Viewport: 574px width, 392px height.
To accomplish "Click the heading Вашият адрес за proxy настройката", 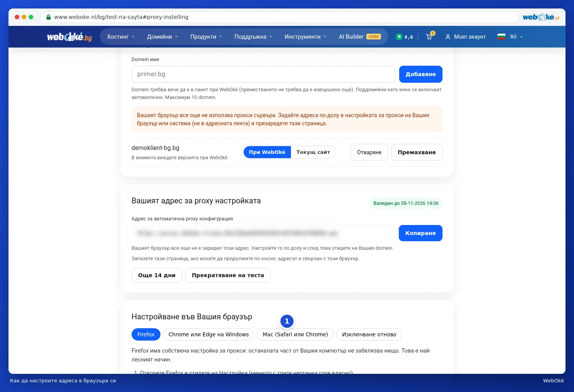I will click(196, 201).
